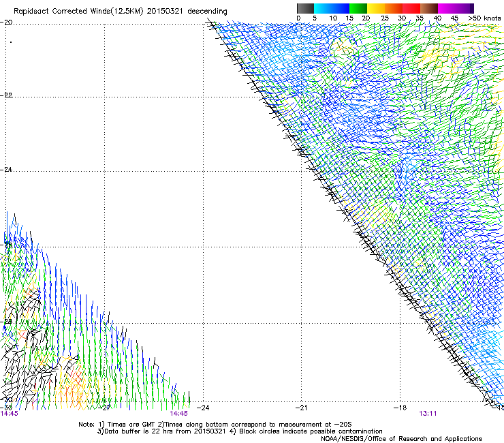This screenshot has height=443, width=504.
Task: Click the purple '13:11' pass time label
Action: coord(428,414)
